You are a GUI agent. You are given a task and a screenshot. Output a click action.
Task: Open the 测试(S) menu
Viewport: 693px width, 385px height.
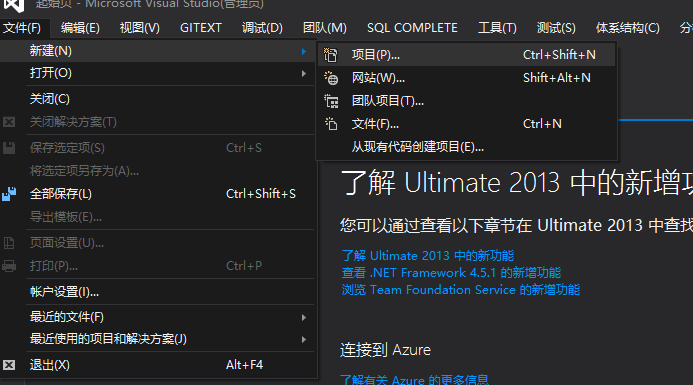(x=556, y=28)
